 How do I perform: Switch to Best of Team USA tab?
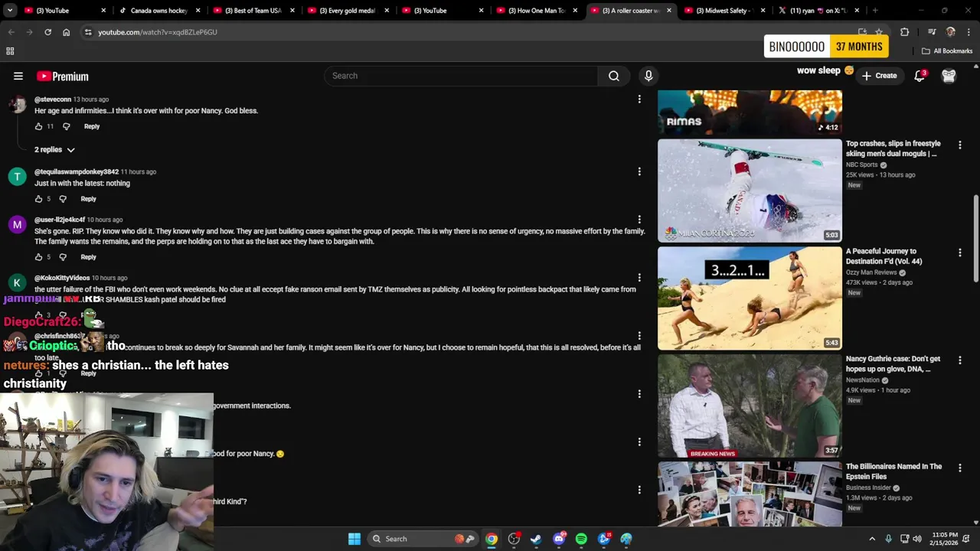click(253, 11)
